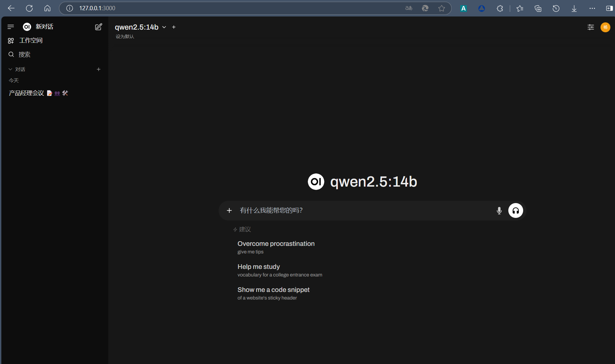Click the logo beside large qwen2.5:14b title
Screen dimensions: 615x364
[x=316, y=182]
